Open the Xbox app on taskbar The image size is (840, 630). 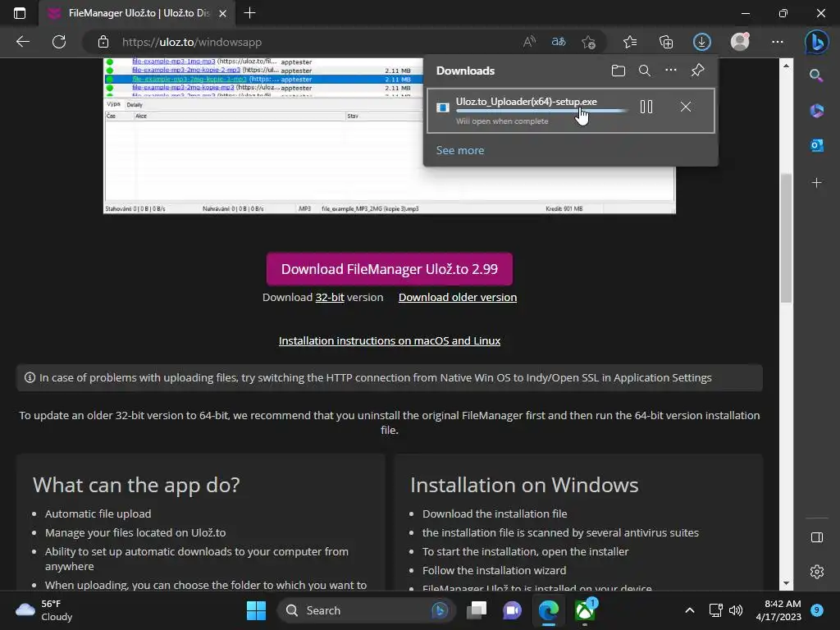coord(584,610)
